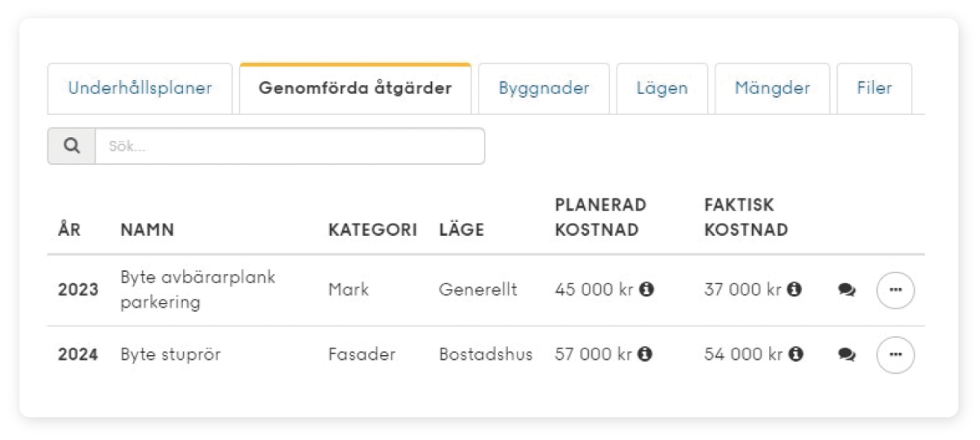
Task: Switch to Mängder tab
Action: click(x=772, y=88)
